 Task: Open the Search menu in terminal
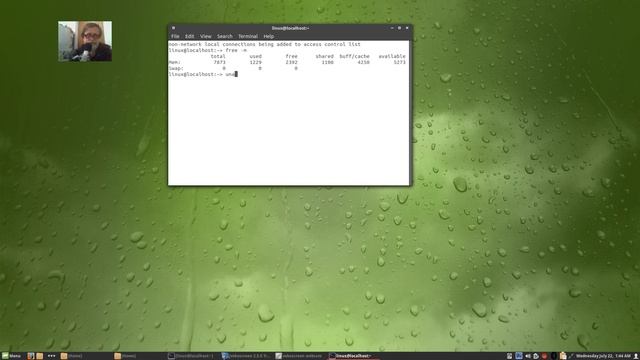coord(224,36)
